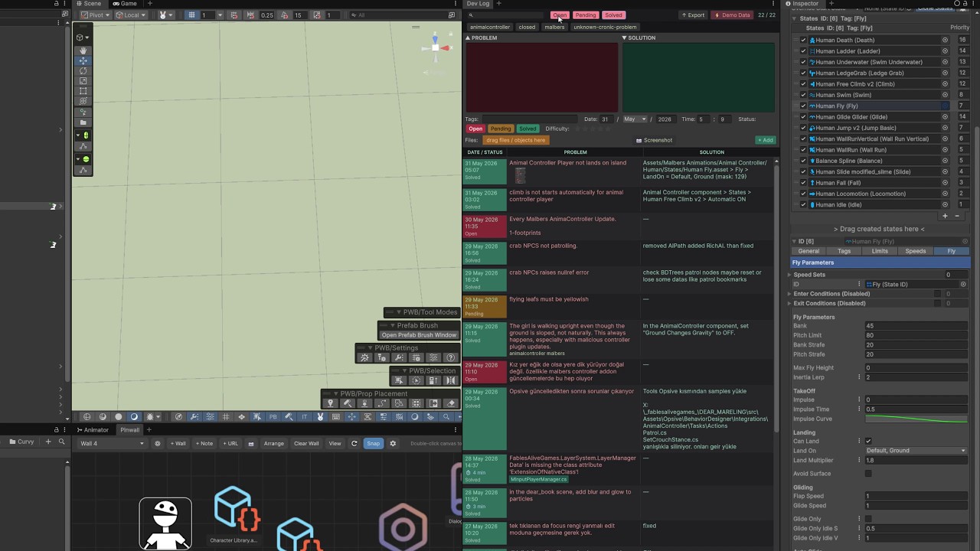Expand Enter Conditions (Disabled)
The height and width of the screenshot is (551, 980).
[790, 294]
